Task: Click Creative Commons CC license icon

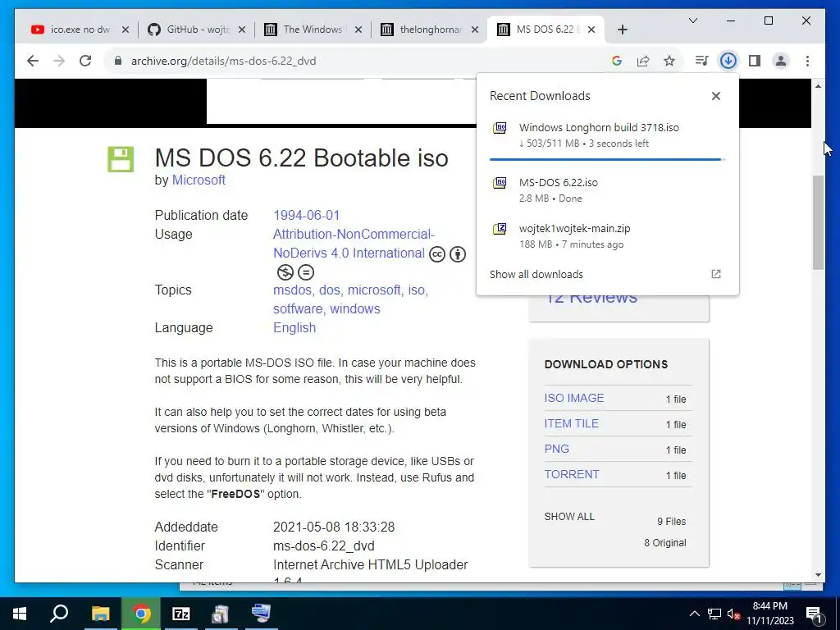Action: (x=437, y=254)
